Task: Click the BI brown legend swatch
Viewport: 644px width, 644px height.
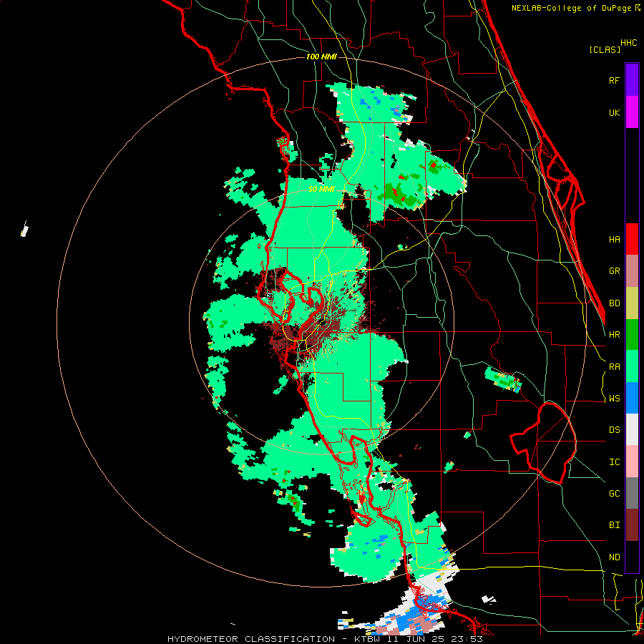Action: click(632, 525)
